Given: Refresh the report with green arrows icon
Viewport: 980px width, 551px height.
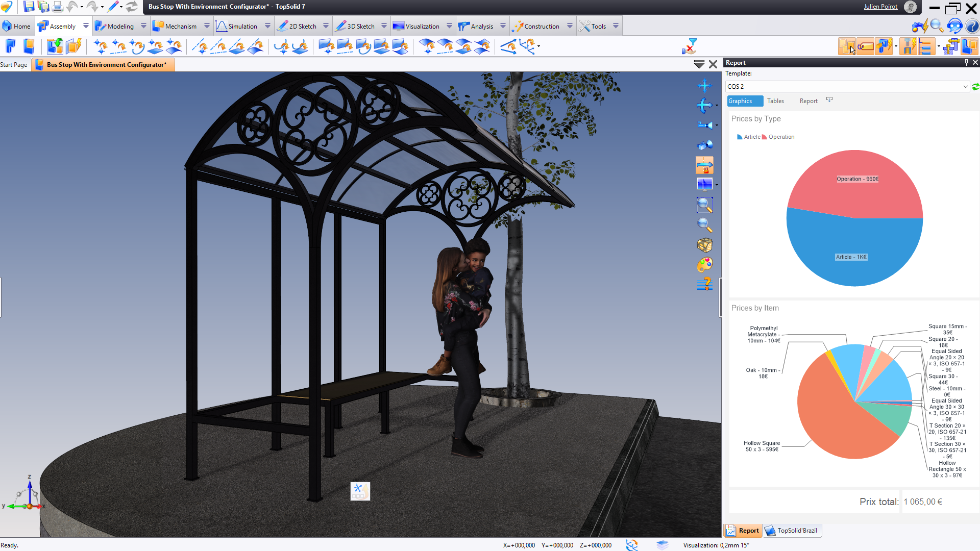Looking at the screenshot, I should coord(975,87).
